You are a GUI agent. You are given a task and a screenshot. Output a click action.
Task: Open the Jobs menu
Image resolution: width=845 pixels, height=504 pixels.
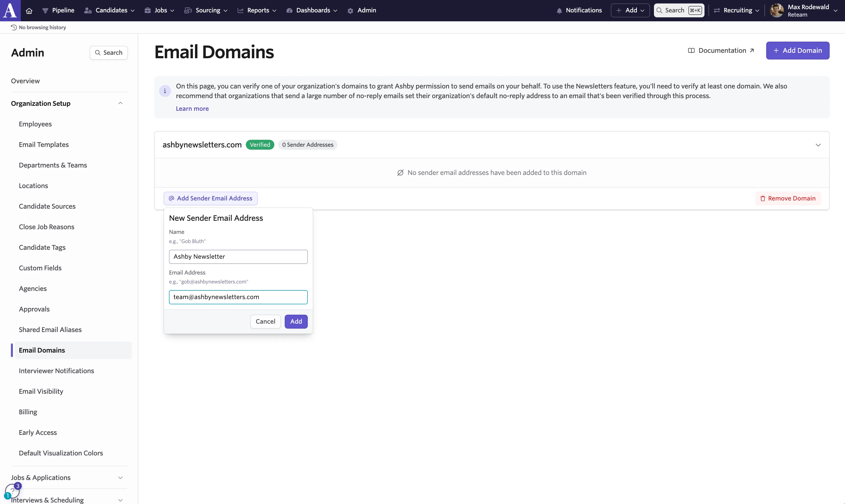pos(159,10)
